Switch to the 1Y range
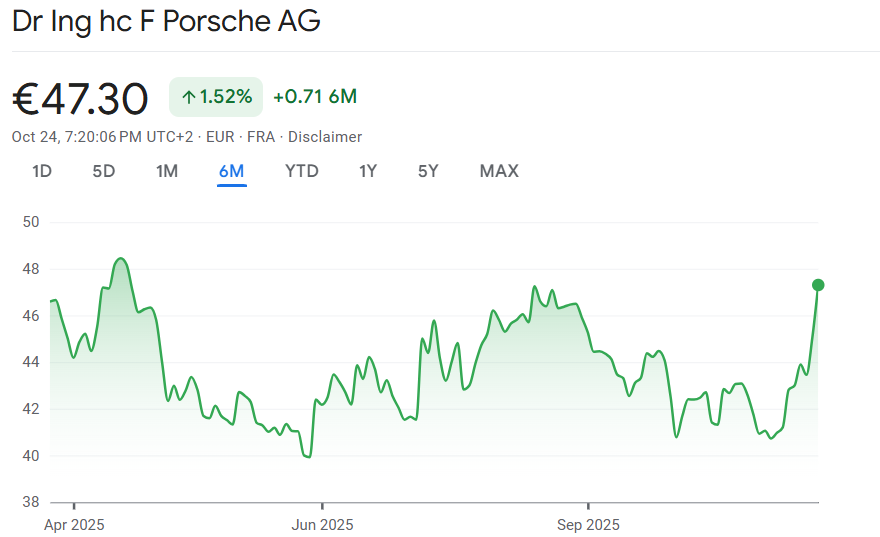This screenshot has width=880, height=537. tap(368, 171)
